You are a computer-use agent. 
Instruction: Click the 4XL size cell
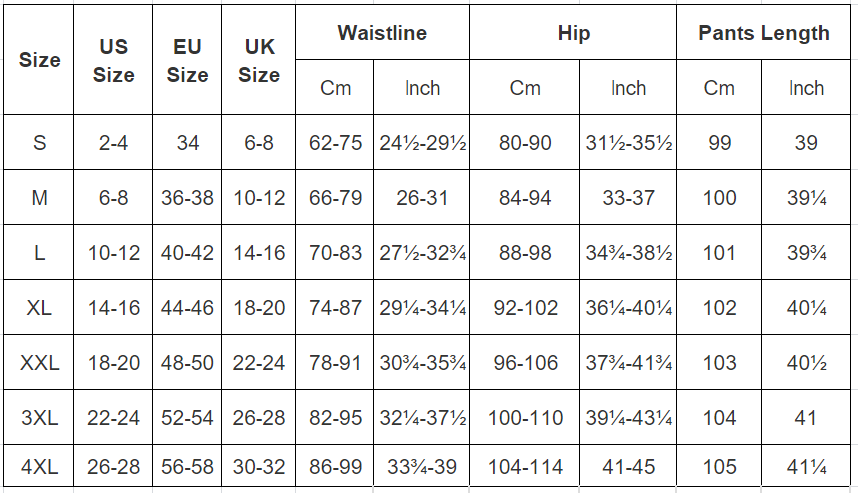point(39,466)
